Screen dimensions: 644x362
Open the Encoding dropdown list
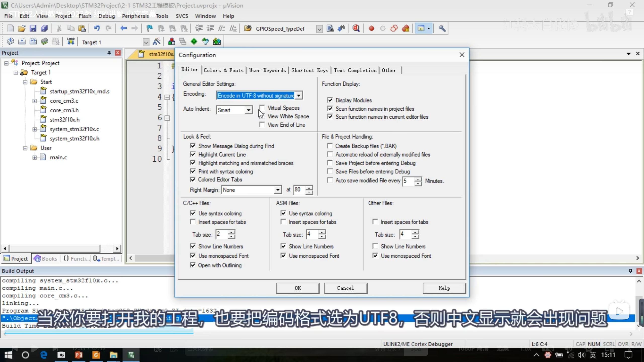(299, 96)
